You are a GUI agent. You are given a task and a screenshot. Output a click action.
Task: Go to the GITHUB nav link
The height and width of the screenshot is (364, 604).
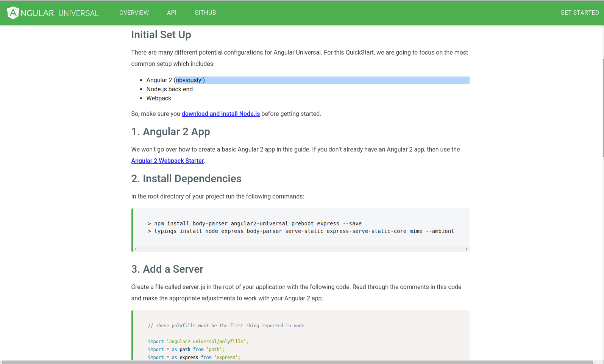(205, 13)
